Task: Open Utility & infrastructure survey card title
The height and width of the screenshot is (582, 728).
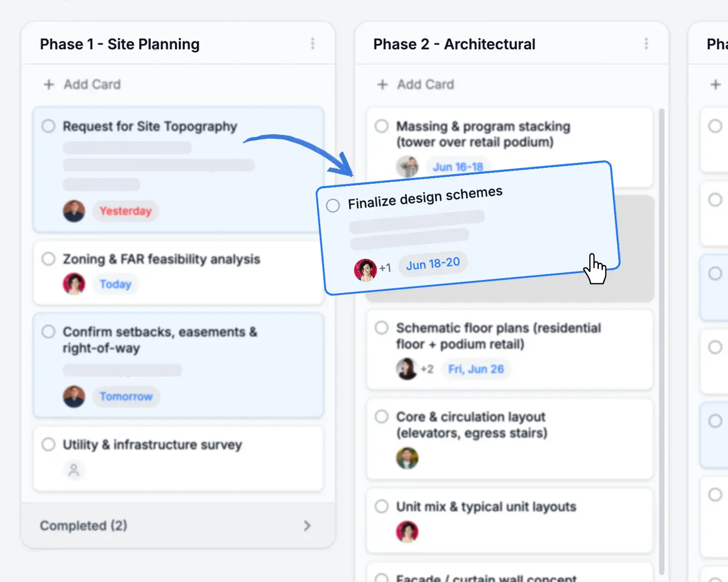Action: point(152,444)
